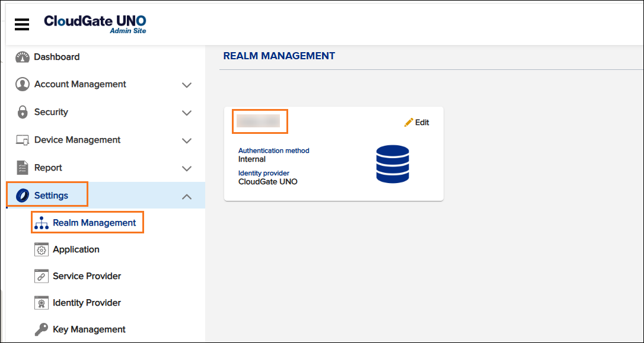The height and width of the screenshot is (343, 644).
Task: Click the REALM MANAGEMENT page heading
Action: pos(279,56)
